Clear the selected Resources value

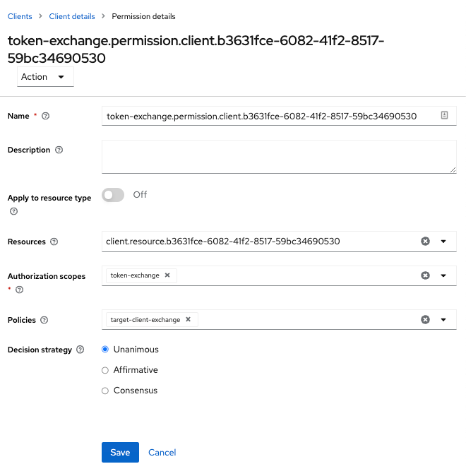pyautogui.click(x=425, y=242)
